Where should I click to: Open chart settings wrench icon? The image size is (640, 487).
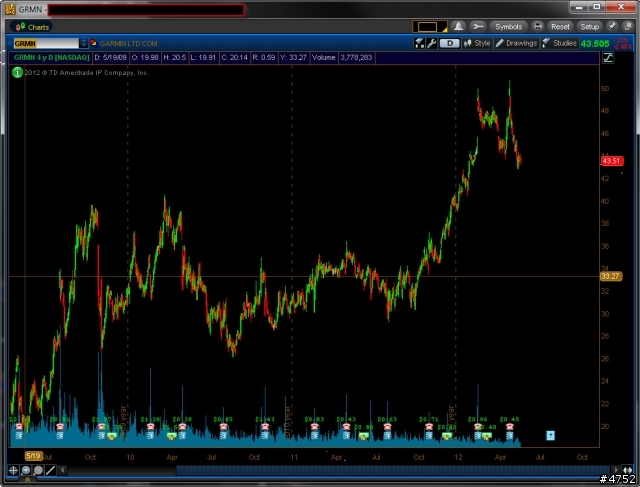431,43
